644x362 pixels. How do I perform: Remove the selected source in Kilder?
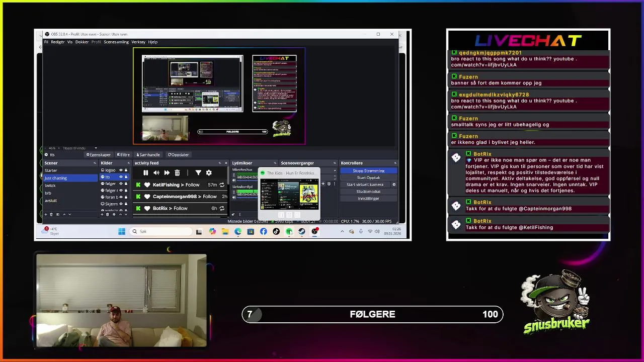coord(108,214)
